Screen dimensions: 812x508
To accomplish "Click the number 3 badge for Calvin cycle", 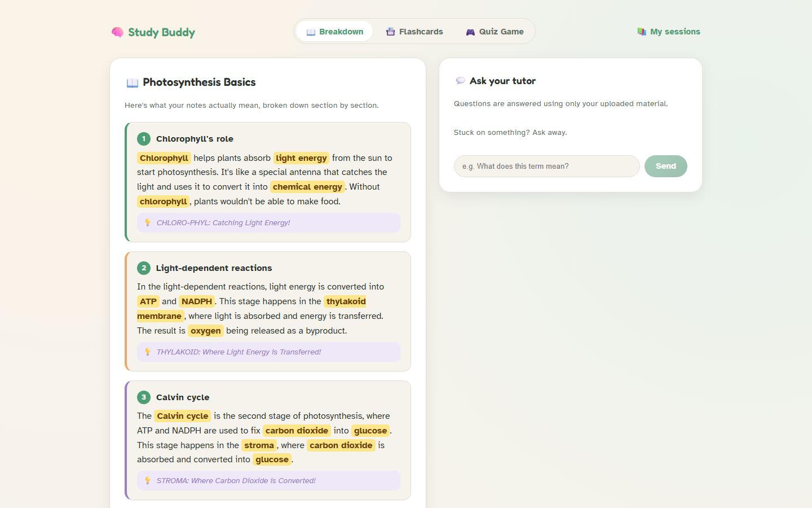I will click(x=144, y=397).
